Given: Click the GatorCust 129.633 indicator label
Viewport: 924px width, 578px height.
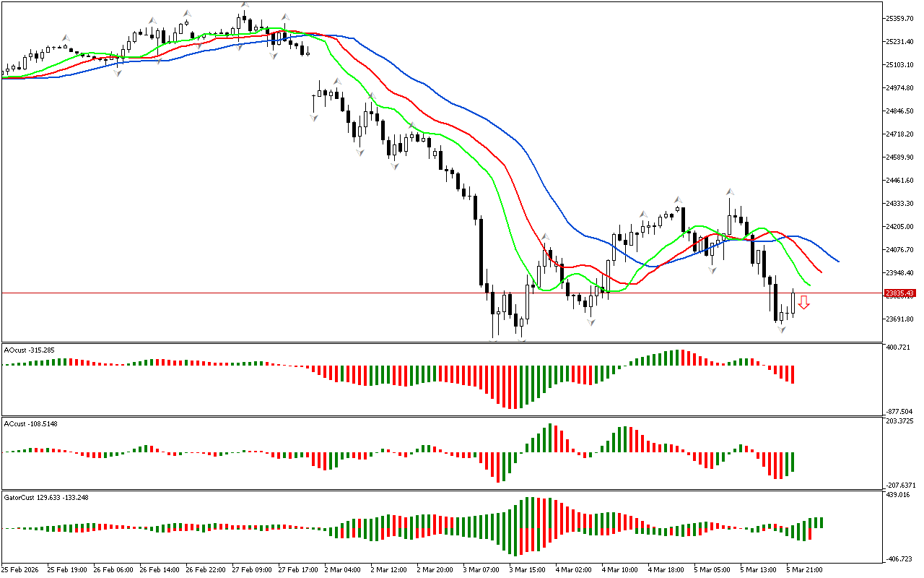Looking at the screenshot, I should tap(40, 497).
